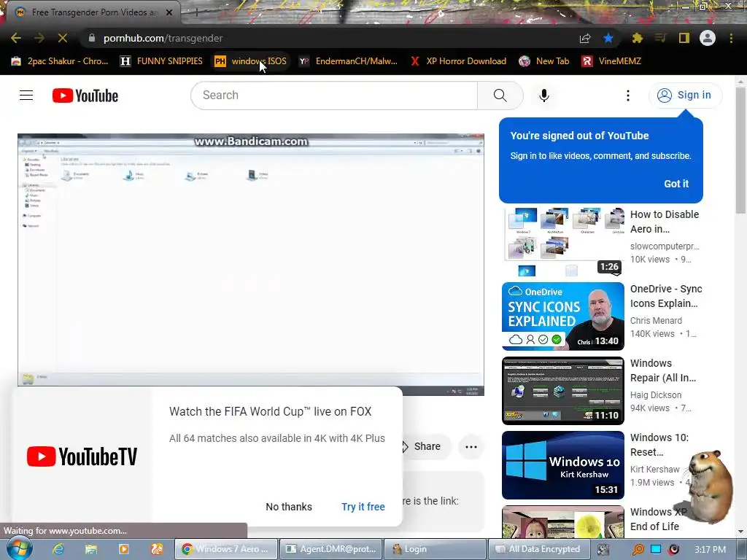Click the blue monitor tray icon
The image size is (747, 560).
(x=656, y=550)
